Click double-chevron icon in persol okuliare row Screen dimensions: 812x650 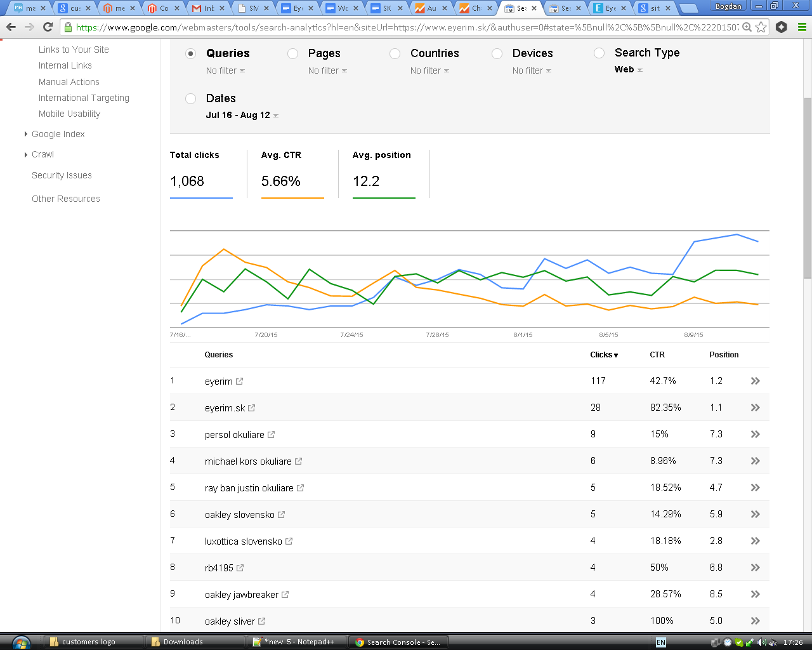(x=755, y=434)
